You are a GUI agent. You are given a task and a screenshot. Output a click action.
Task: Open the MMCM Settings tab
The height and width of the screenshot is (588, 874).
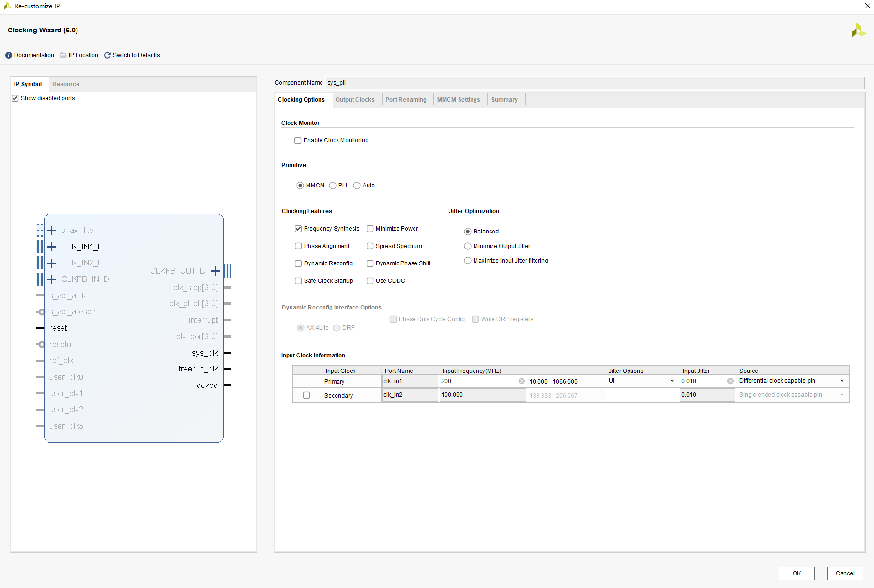[459, 100]
